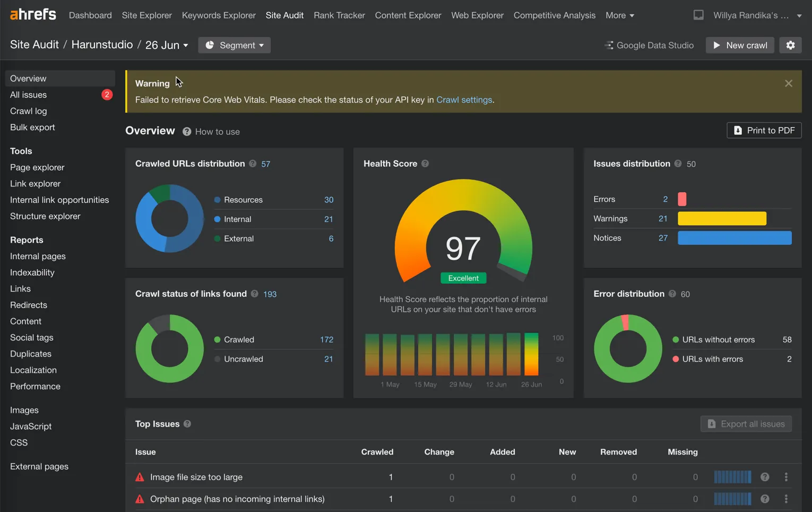Screen dimensions: 812x512
Task: Click the Warnings count 21
Action: coord(663,218)
